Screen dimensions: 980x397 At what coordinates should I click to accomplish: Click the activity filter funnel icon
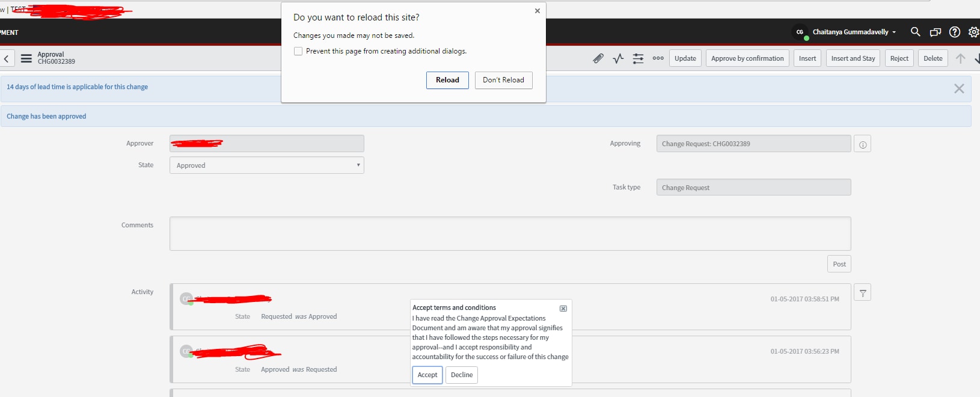pyautogui.click(x=862, y=293)
